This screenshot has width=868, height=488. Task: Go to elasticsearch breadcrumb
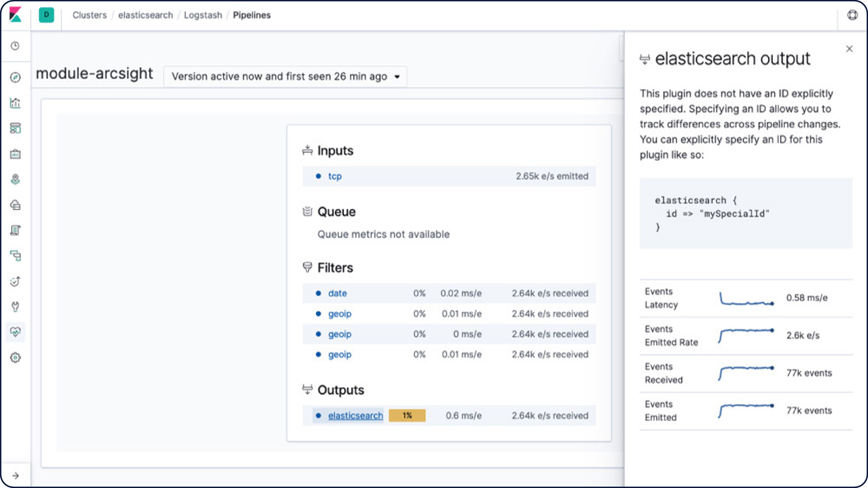tap(146, 15)
